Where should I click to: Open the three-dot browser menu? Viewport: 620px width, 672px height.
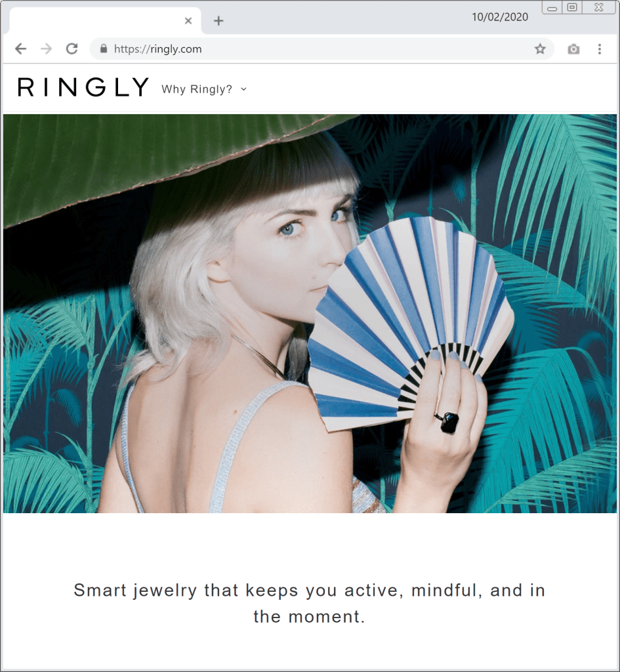tap(600, 49)
